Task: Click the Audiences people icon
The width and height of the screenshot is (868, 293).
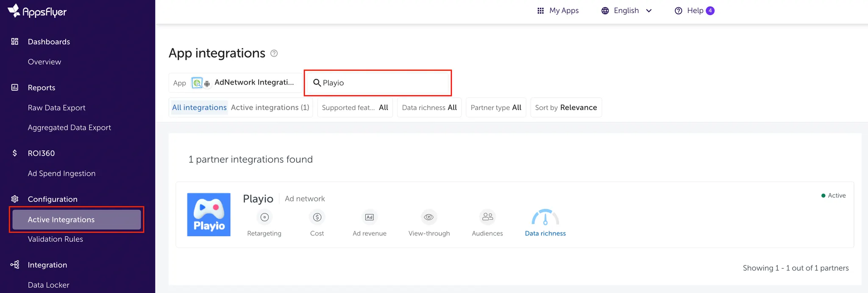Action: (x=487, y=217)
